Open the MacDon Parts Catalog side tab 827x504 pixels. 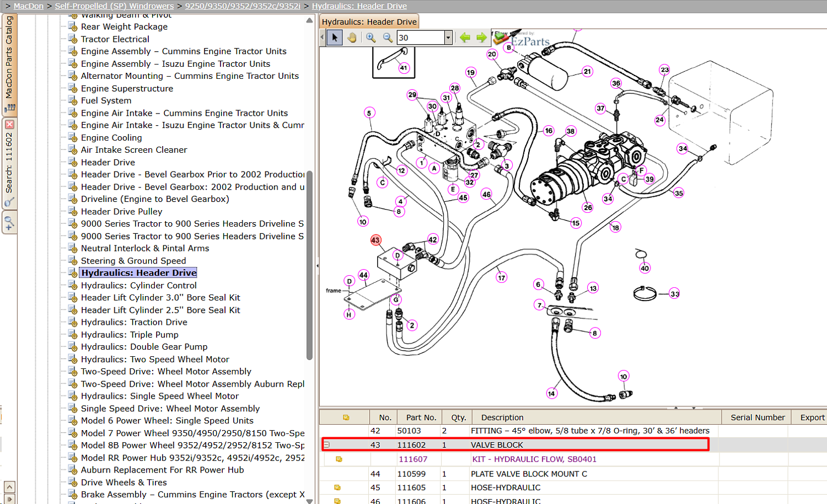[x=9, y=65]
